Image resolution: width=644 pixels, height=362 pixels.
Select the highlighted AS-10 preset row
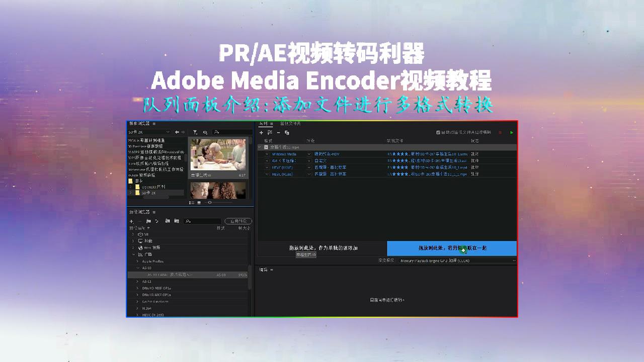pyautogui.click(x=187, y=275)
